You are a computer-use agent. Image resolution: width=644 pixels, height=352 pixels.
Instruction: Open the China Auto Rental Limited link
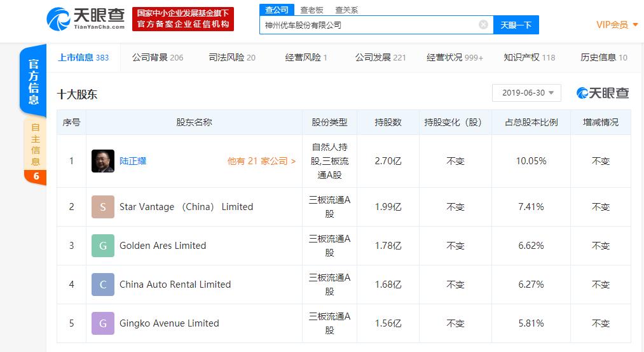point(175,285)
